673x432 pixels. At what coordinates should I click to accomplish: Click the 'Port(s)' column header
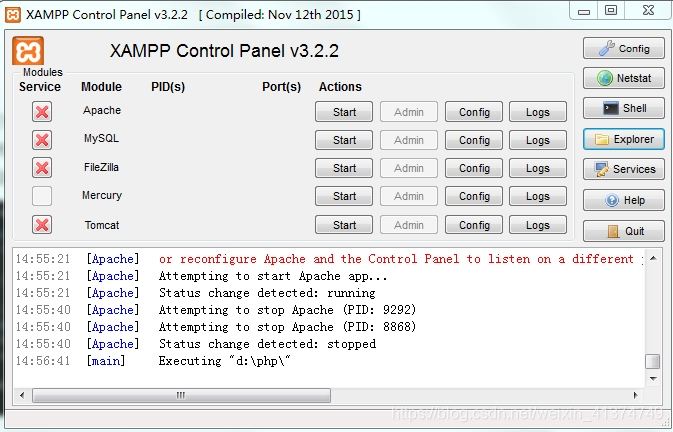tap(282, 87)
